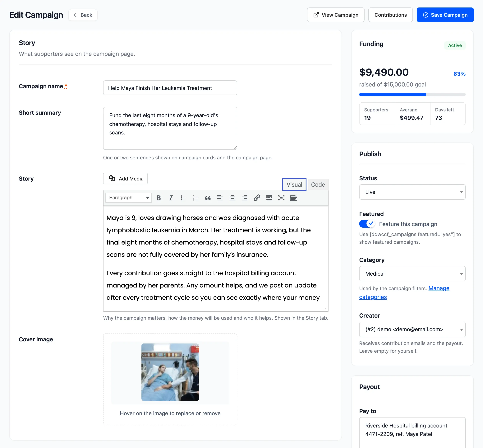483x448 pixels.
Task: Click the Days left 73 stat
Action: (x=448, y=114)
